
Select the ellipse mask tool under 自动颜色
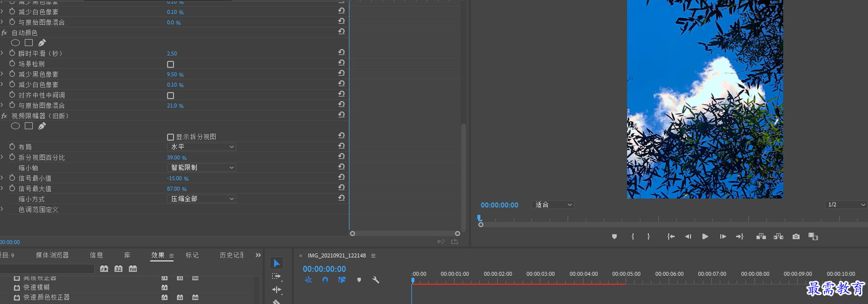click(x=15, y=43)
